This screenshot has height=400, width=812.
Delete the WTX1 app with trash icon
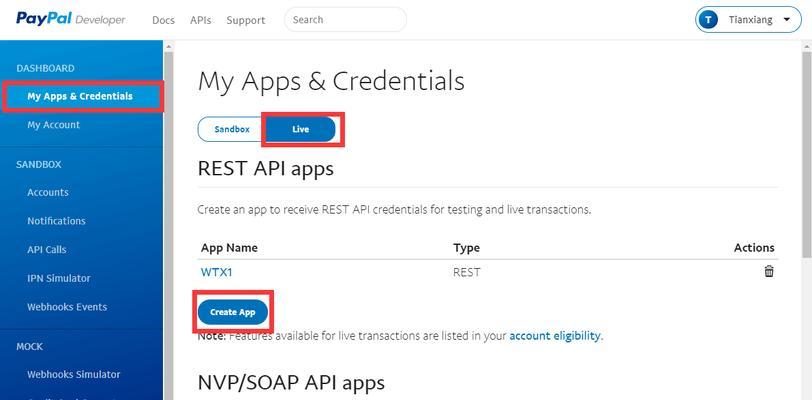(x=769, y=272)
